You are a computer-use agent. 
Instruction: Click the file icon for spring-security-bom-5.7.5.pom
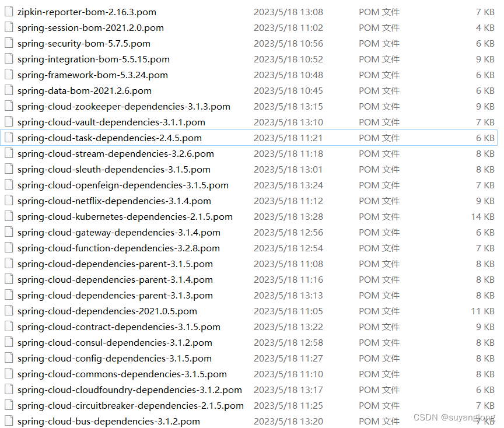click(9, 43)
